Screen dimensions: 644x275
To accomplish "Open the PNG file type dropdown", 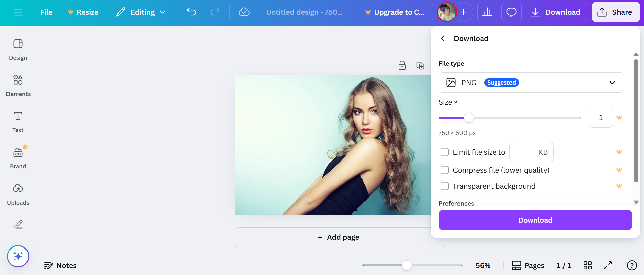I will 531,82.
